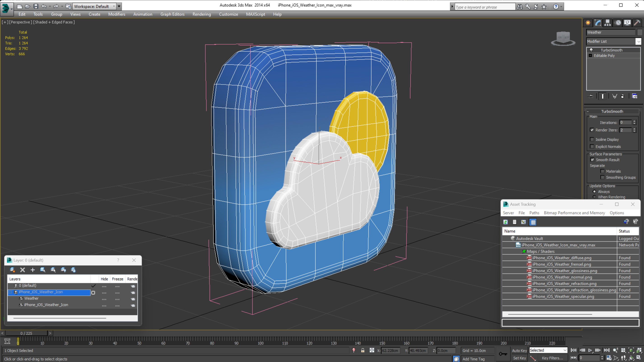This screenshot has width=644, height=362.
Task: Toggle the Smooth Result checkbox
Action: tap(592, 160)
